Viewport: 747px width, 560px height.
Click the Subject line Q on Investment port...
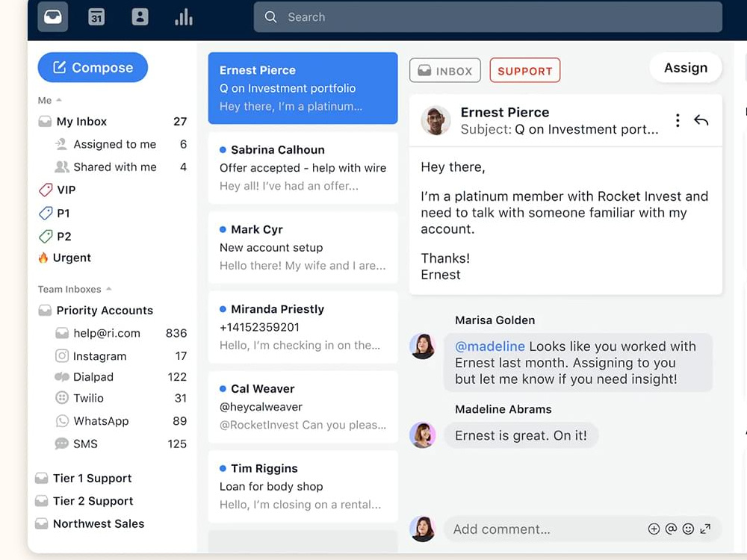[560, 129]
